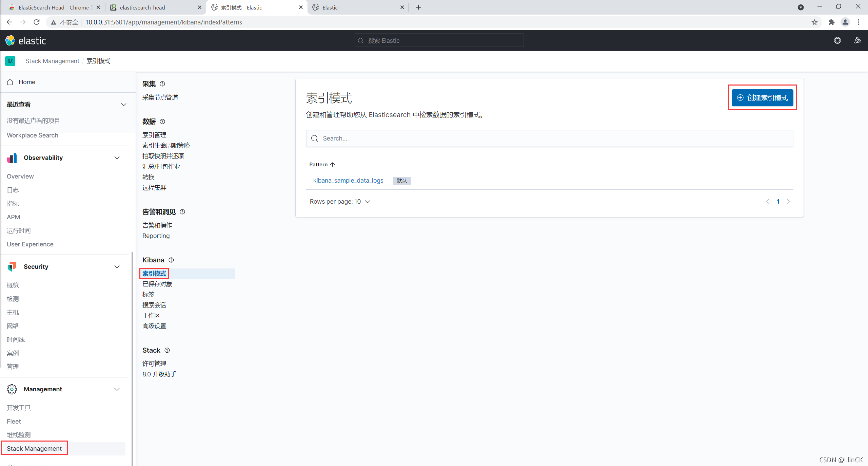Click the elastic logo in header

tap(25, 41)
